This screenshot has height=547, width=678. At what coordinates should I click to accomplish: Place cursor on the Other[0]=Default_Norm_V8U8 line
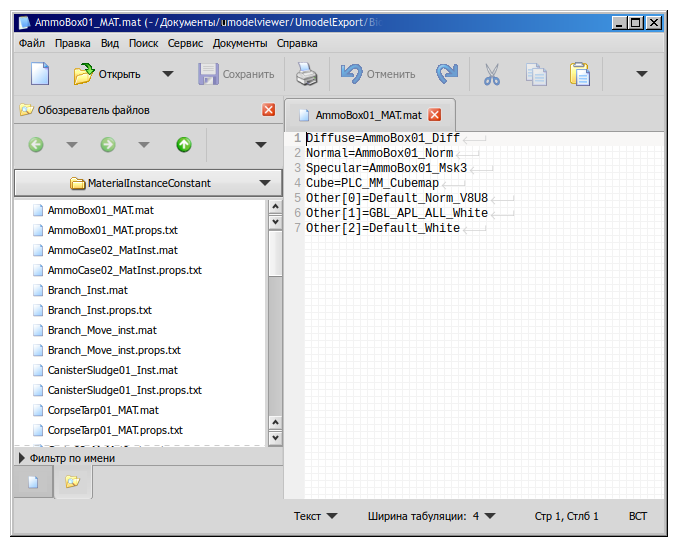[397, 198]
